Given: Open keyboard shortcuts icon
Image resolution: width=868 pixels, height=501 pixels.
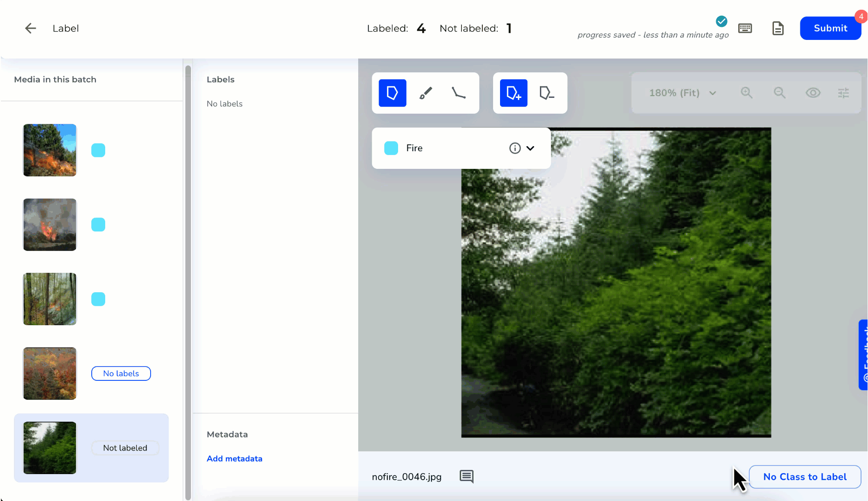Looking at the screenshot, I should [745, 28].
